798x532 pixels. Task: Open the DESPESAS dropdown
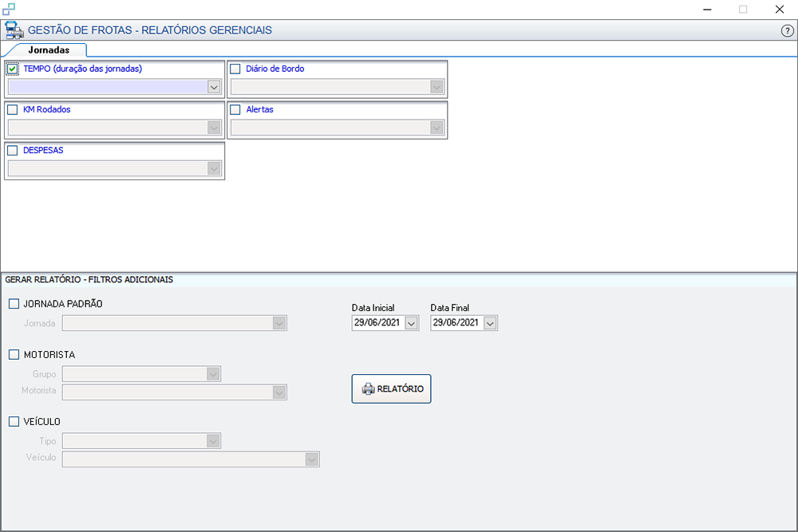coord(214,168)
